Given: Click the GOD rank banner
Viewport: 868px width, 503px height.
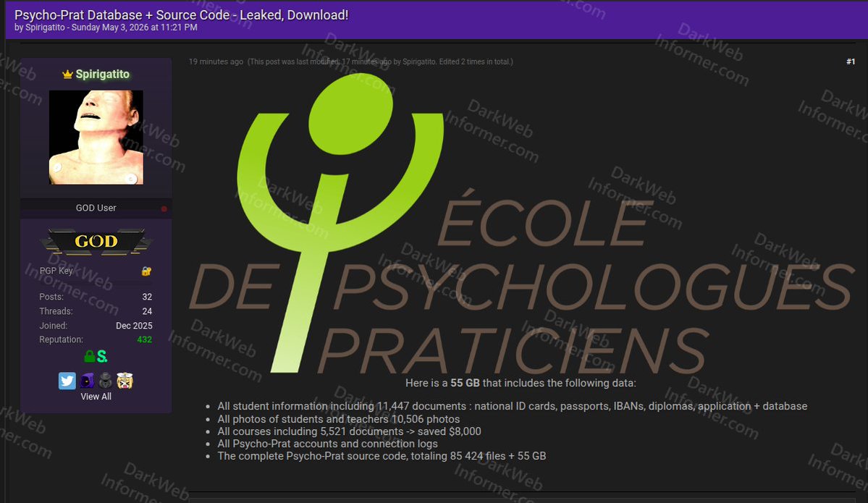Looking at the screenshot, I should 96,241.
